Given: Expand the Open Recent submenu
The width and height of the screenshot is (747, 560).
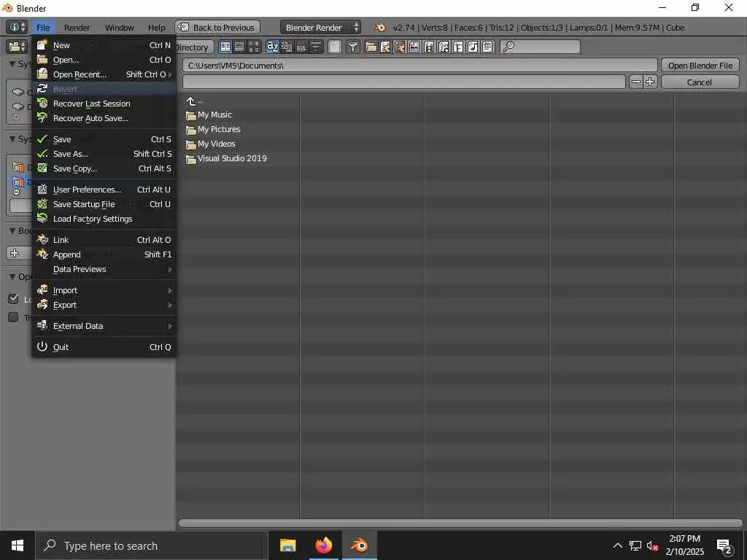Looking at the screenshot, I should click(x=105, y=74).
